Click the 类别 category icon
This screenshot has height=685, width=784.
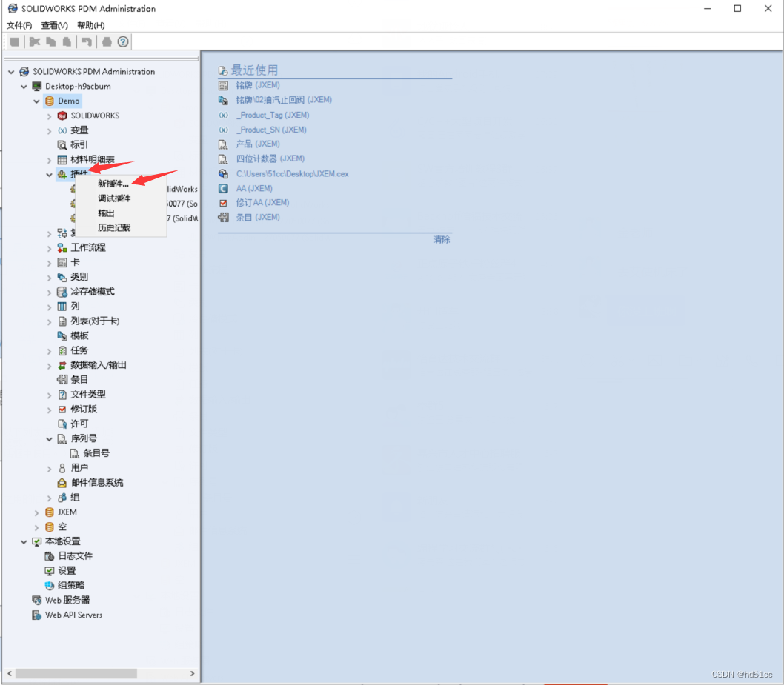pos(62,277)
